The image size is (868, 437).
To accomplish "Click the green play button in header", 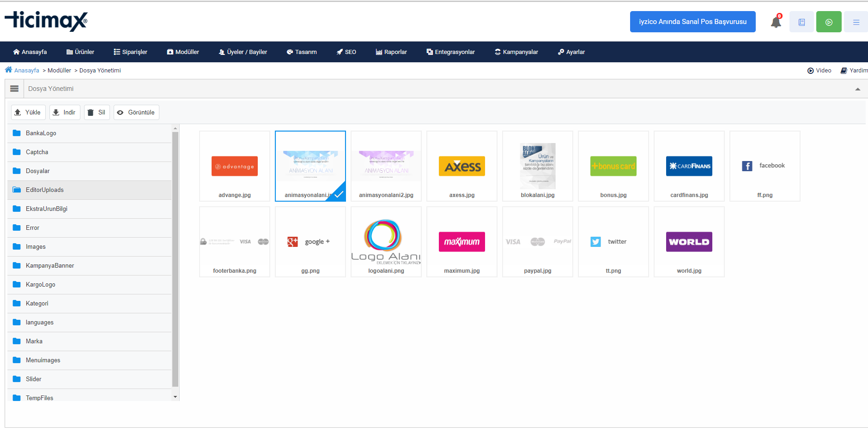I will [x=829, y=22].
